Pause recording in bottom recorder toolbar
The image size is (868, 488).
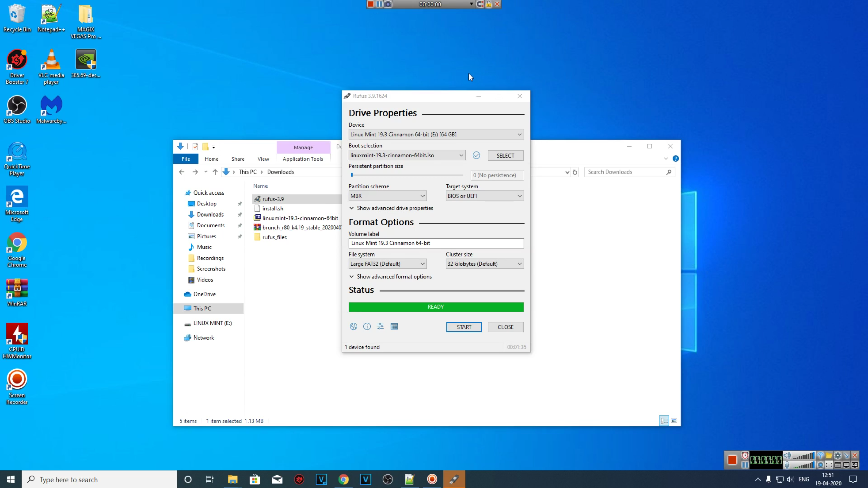[745, 465]
